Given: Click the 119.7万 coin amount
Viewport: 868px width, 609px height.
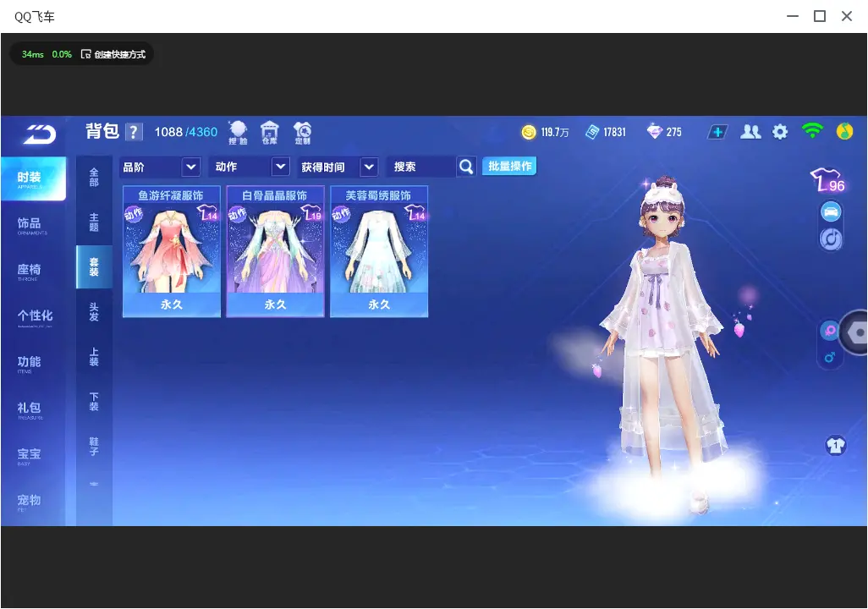Looking at the screenshot, I should click(555, 132).
